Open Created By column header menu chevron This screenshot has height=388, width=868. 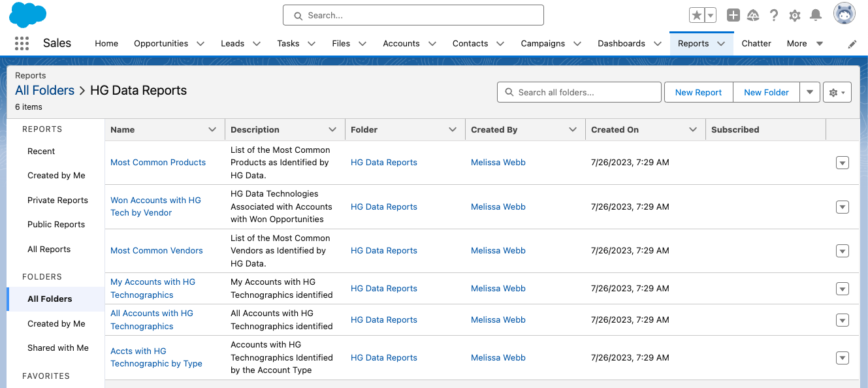point(573,129)
